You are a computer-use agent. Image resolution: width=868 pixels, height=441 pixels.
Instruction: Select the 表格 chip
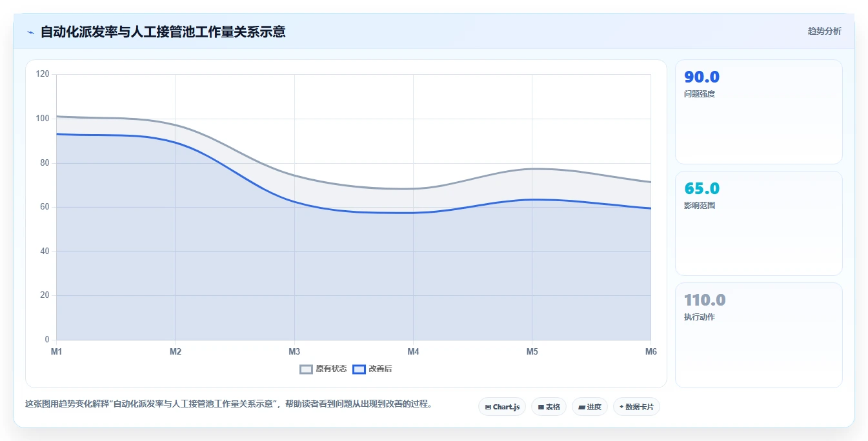tap(549, 407)
